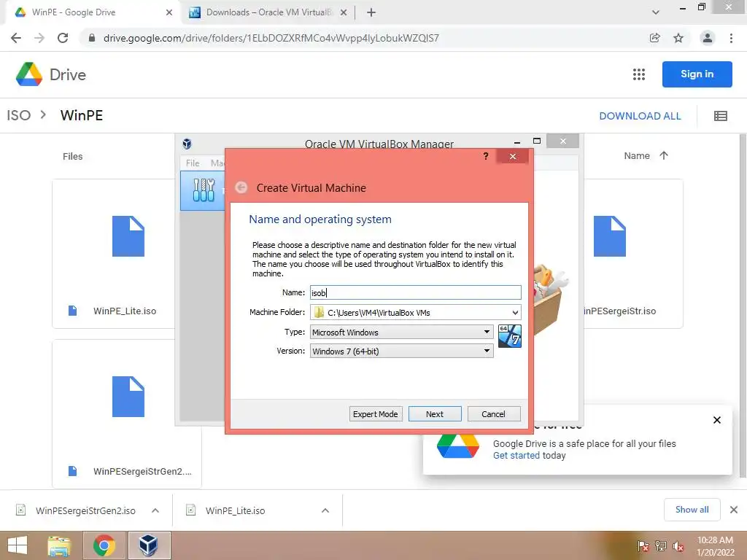Expand options for WinPESergeiStrGen2.iso download
This screenshot has height=560, width=747.
(155, 510)
